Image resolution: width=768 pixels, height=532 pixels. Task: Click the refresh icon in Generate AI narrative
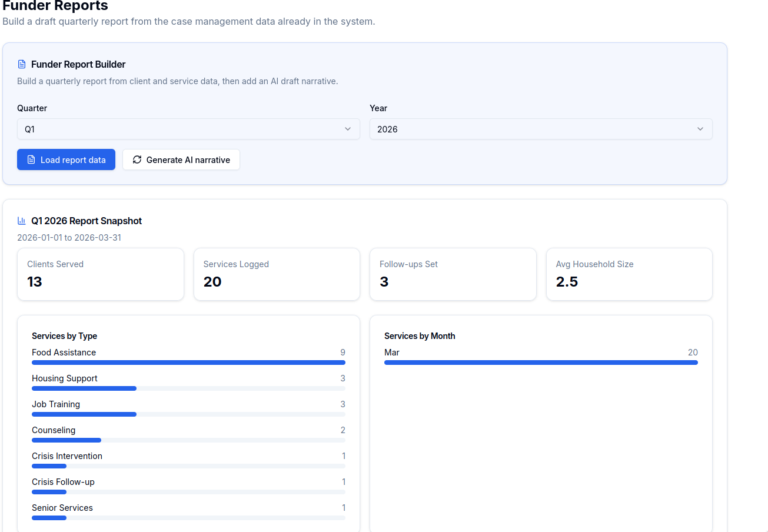pyautogui.click(x=137, y=159)
